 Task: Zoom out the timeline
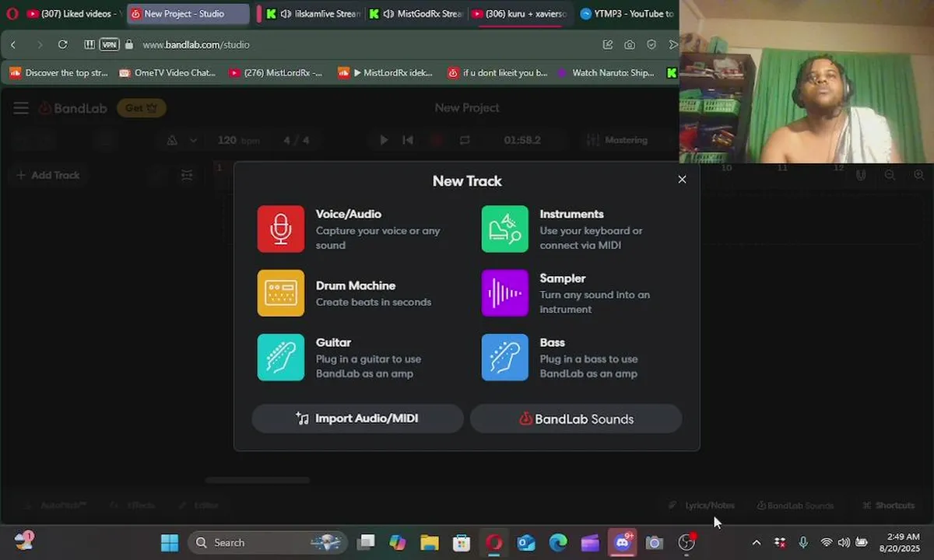pos(890,175)
